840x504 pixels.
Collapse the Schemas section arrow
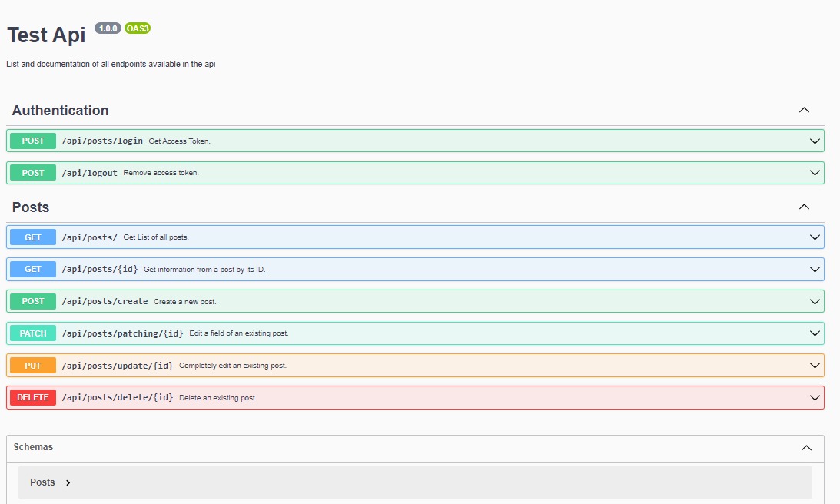[806, 448]
